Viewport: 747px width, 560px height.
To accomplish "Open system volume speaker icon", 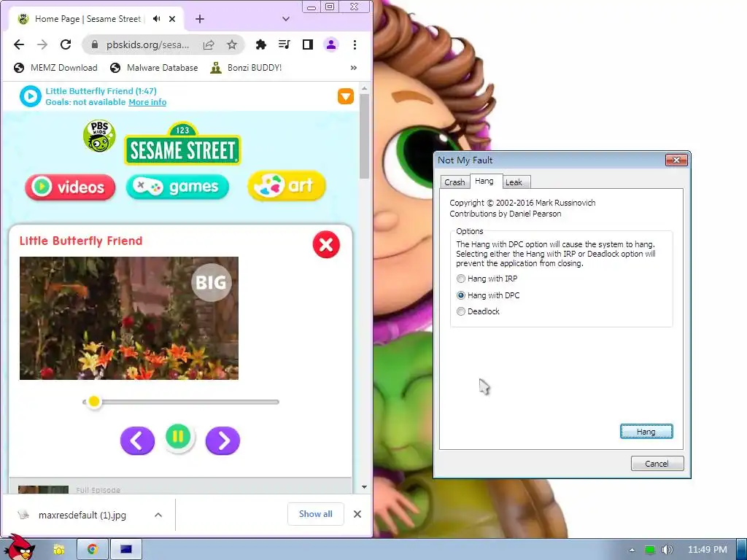I will [x=667, y=550].
